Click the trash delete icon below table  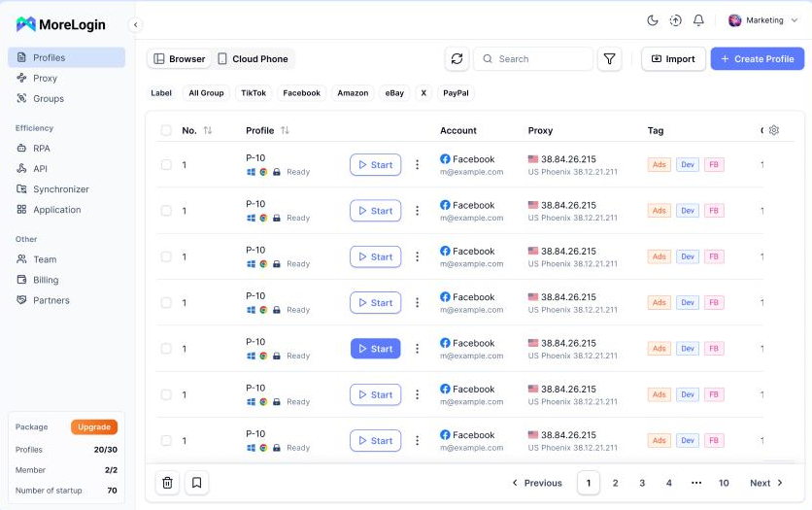(x=167, y=483)
